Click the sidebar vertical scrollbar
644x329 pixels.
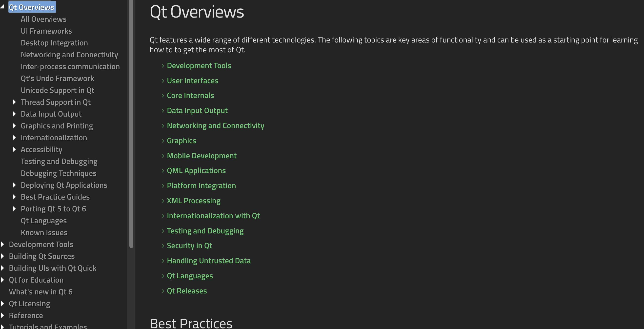coord(131,124)
